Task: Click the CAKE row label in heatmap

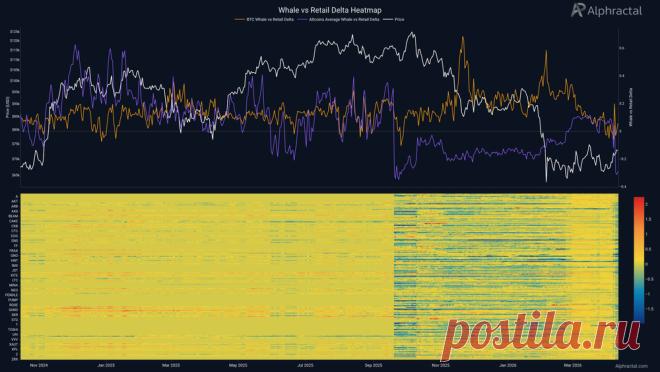Action: [13, 221]
